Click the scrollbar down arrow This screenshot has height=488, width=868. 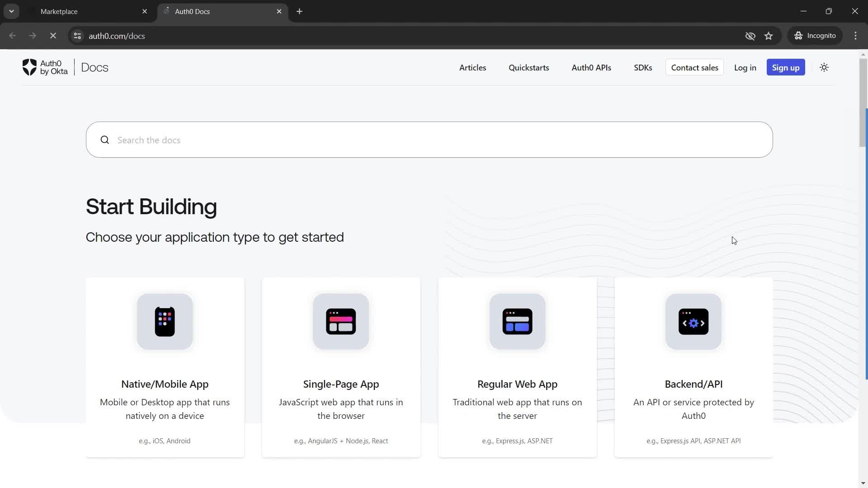pos(863,483)
